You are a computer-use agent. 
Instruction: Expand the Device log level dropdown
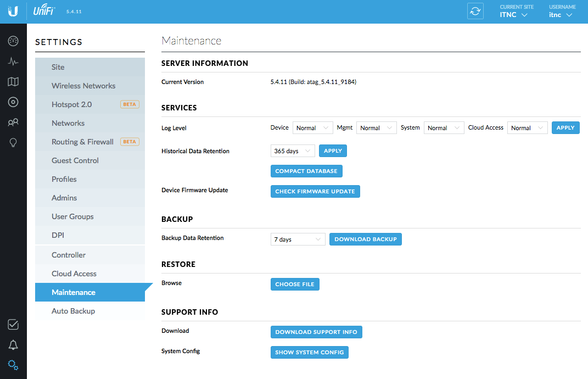[x=313, y=128]
